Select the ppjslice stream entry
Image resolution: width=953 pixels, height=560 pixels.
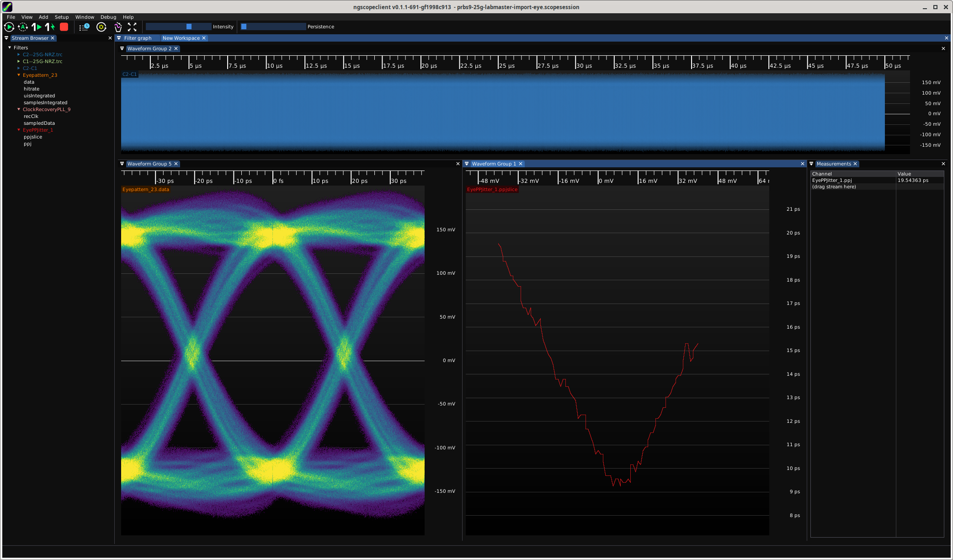tap(33, 137)
